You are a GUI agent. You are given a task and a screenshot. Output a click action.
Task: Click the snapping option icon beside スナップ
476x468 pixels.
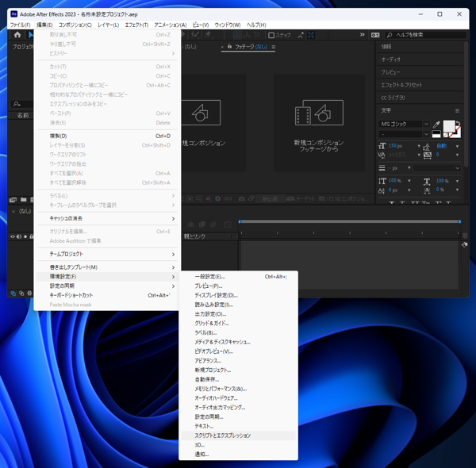point(300,35)
